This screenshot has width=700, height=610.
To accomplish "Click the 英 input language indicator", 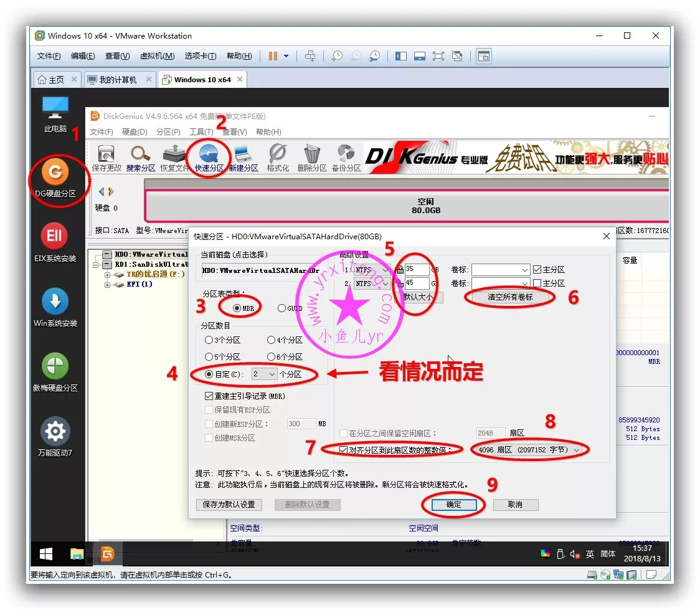I will (x=590, y=554).
